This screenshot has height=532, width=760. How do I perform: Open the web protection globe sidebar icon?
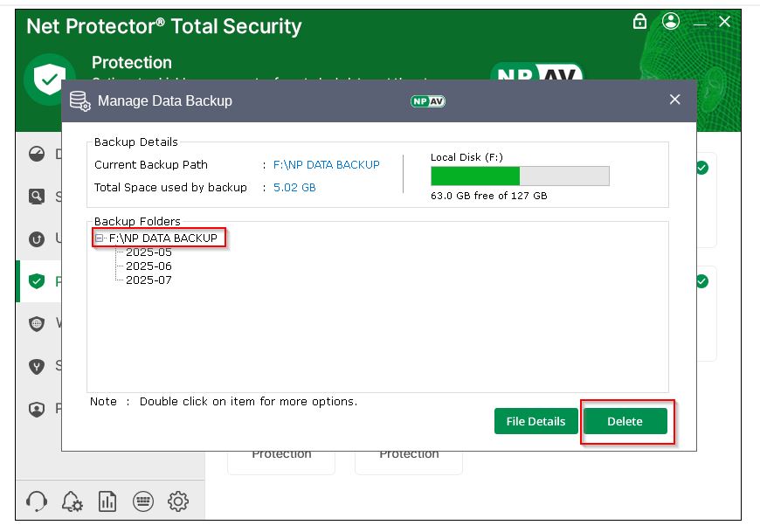[x=37, y=323]
